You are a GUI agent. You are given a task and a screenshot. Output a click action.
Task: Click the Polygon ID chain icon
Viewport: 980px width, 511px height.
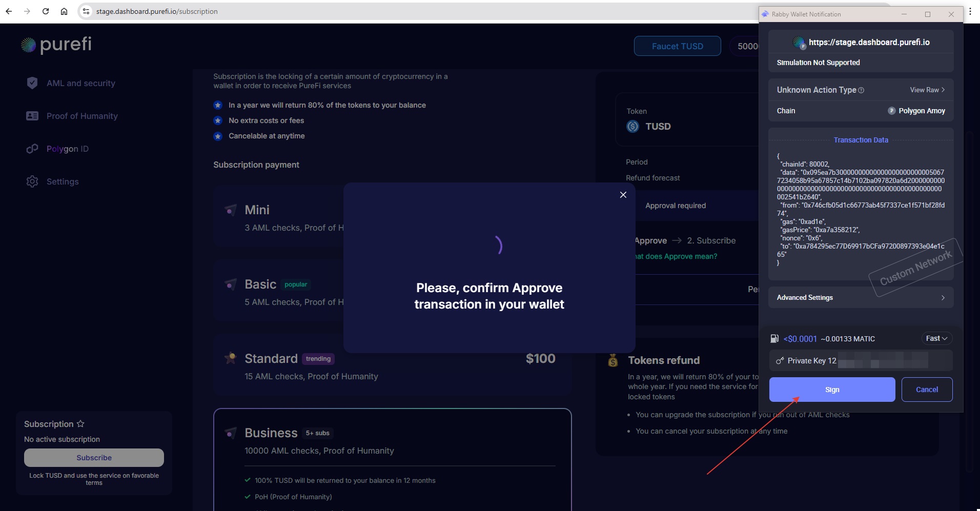click(32, 149)
